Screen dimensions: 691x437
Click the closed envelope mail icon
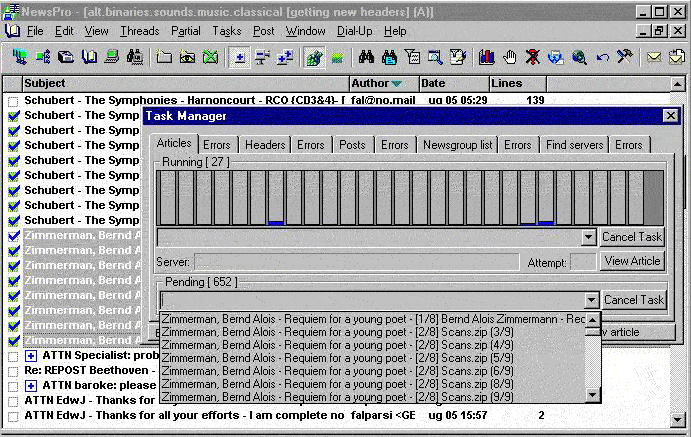click(654, 57)
